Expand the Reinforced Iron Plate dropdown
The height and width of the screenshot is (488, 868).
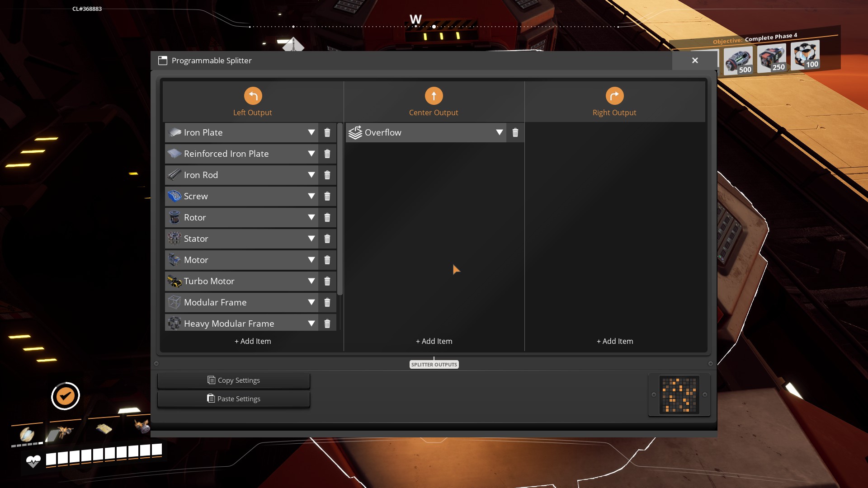[x=311, y=154]
